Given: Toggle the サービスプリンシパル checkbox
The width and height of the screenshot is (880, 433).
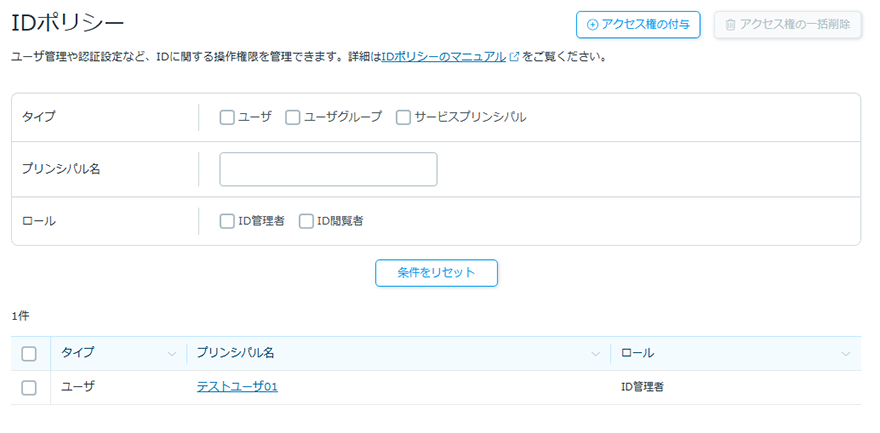Looking at the screenshot, I should click(403, 117).
